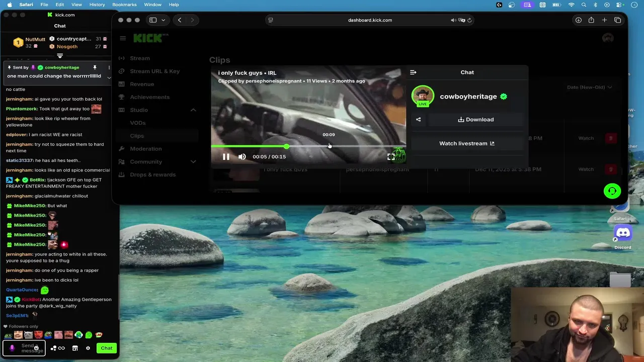Expand the gift leaderboard arrow

coord(60,56)
